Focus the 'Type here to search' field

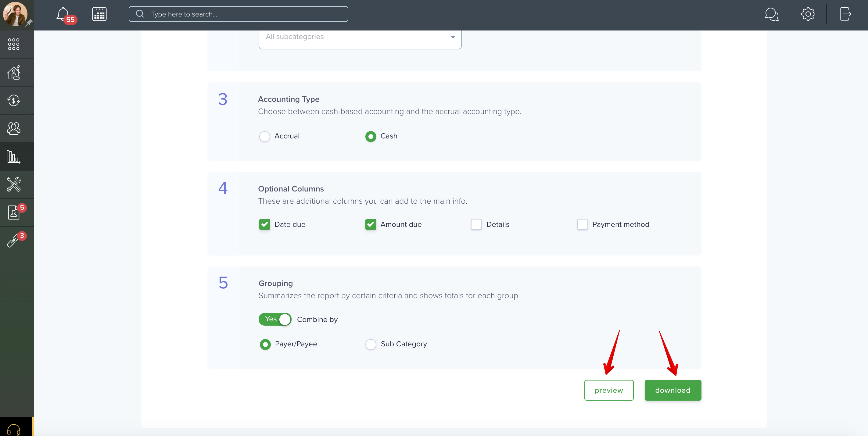[238, 14]
